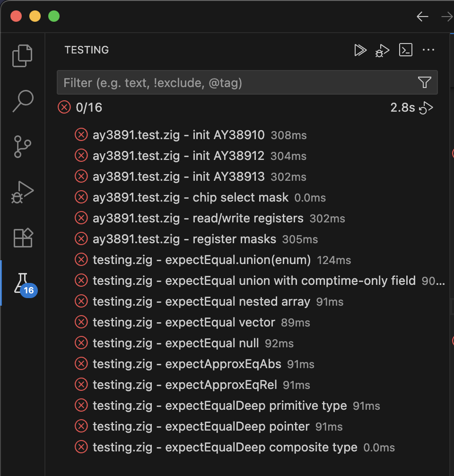Screen dimensions: 454x476
Task: Select the expectEqual vector test
Action: (183, 323)
